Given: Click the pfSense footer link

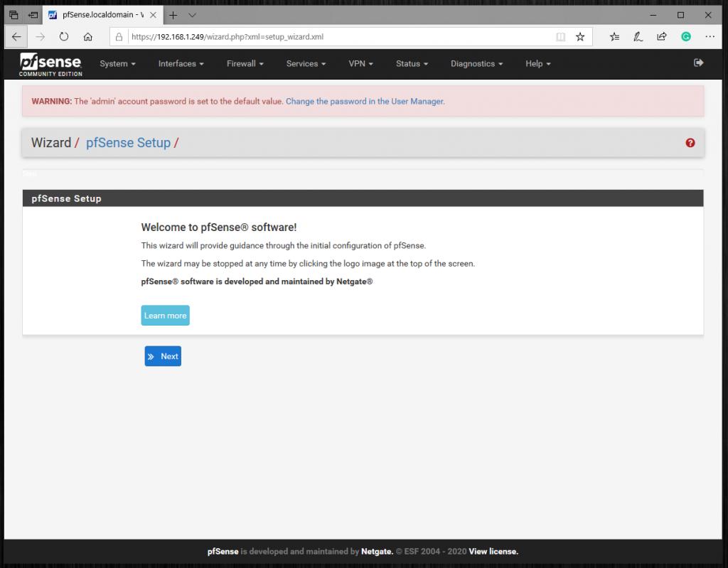Looking at the screenshot, I should 223,551.
